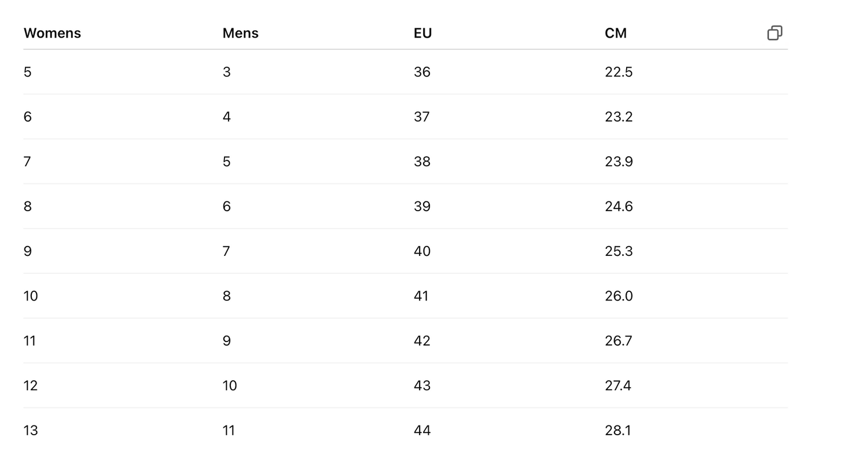Viewport: 868px width, 459px height.
Task: Click EU size 37 cell
Action: [x=422, y=117]
